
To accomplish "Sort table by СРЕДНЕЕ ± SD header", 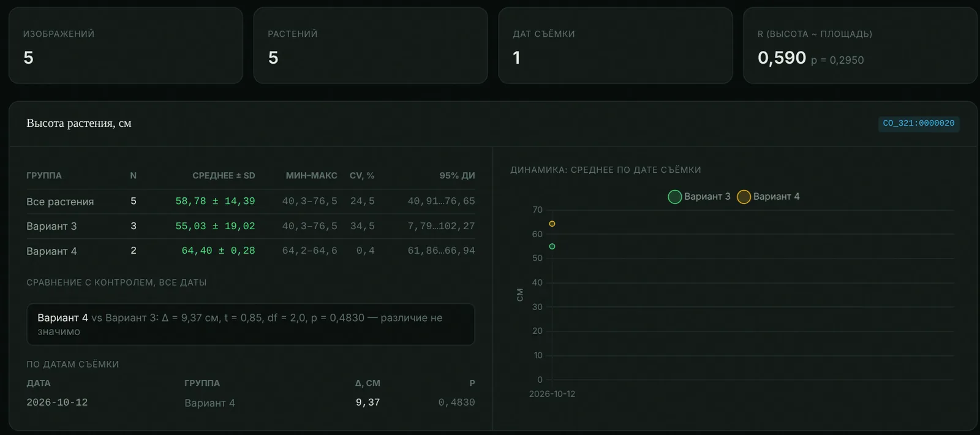I will [x=224, y=176].
